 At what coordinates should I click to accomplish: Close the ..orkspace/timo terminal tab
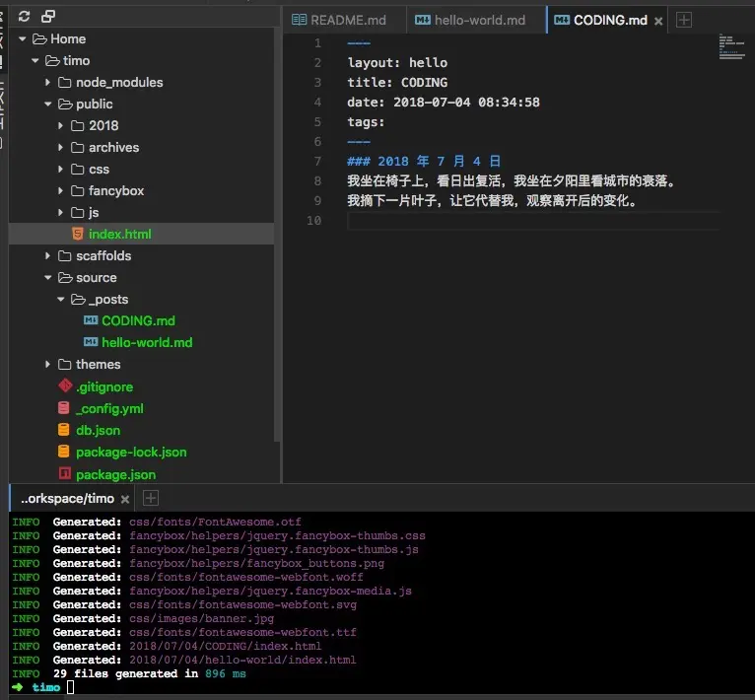[125, 499]
